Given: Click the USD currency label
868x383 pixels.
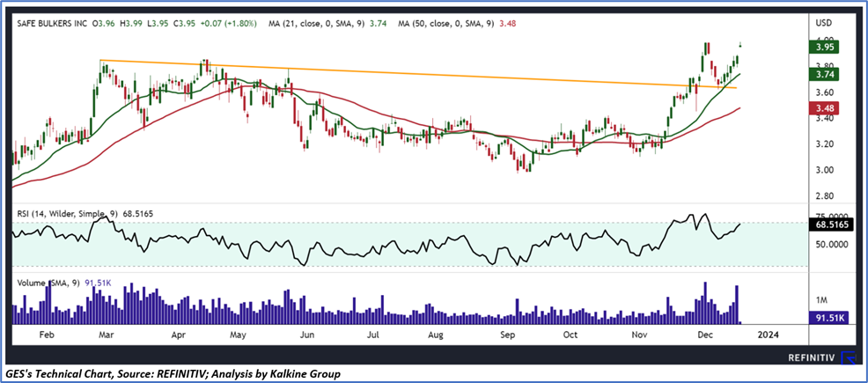Looking at the screenshot, I should (824, 23).
